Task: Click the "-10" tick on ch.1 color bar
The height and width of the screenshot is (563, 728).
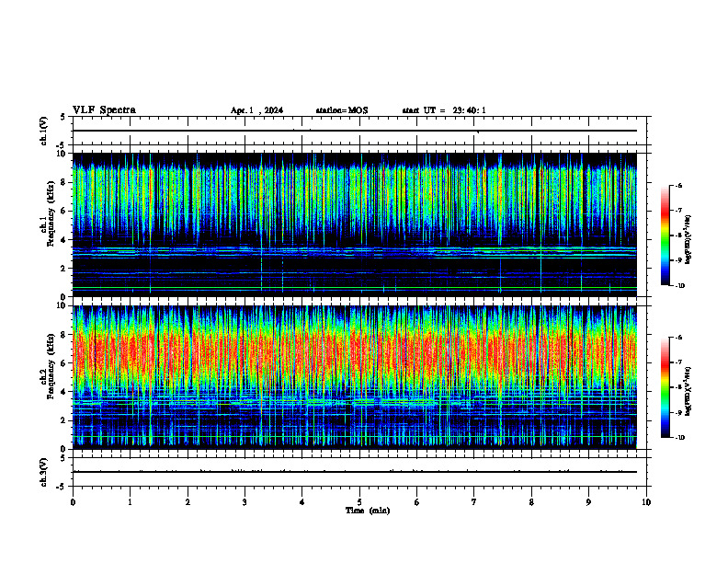Action: click(x=680, y=286)
